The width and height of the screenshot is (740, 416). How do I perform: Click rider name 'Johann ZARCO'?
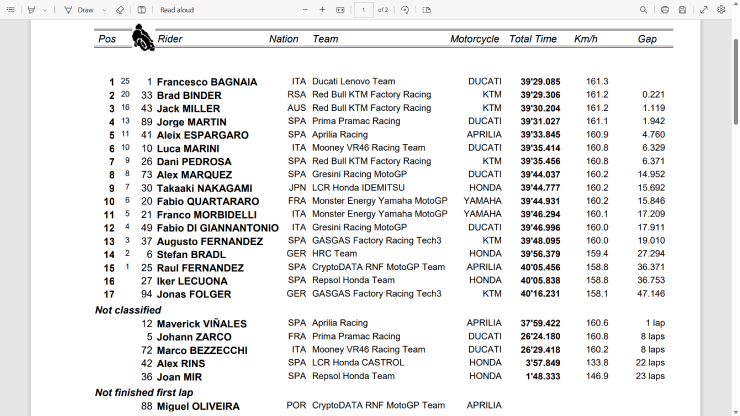pyautogui.click(x=194, y=337)
